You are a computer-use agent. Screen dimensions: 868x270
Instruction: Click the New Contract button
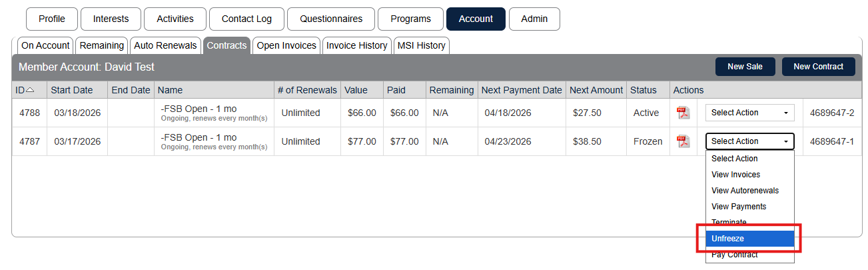click(818, 67)
